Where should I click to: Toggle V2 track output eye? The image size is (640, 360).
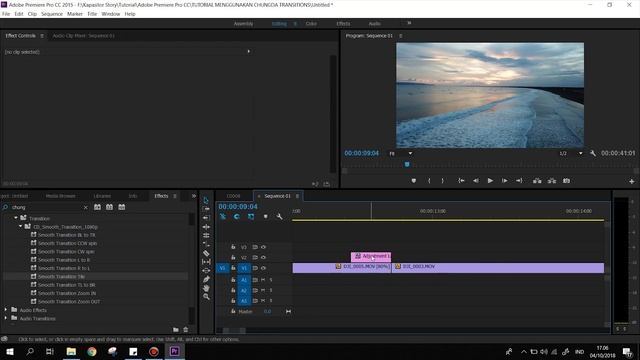[x=263, y=258]
